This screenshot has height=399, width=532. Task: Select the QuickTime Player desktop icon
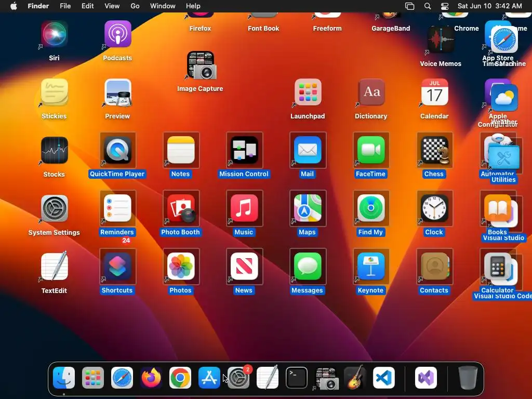(118, 150)
